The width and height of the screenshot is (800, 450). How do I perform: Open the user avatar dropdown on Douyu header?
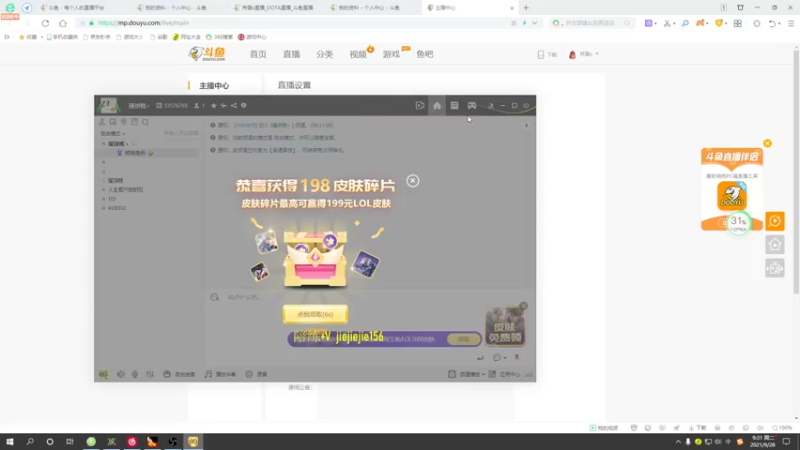(584, 54)
